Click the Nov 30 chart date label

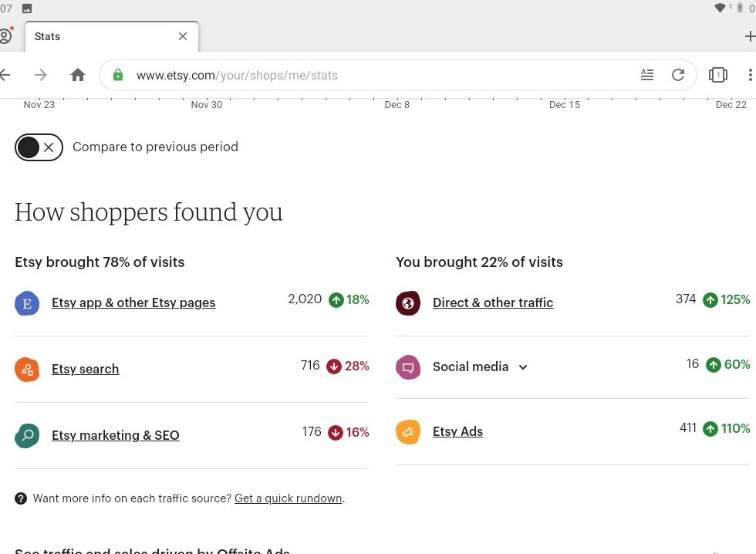(207, 105)
